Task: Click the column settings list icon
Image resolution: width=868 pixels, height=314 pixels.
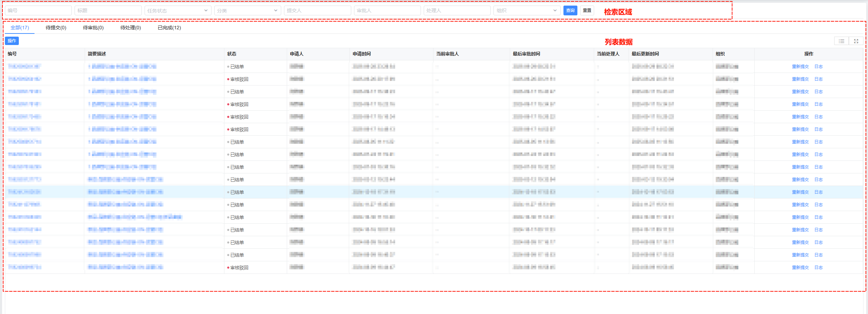Action: pyautogui.click(x=842, y=41)
